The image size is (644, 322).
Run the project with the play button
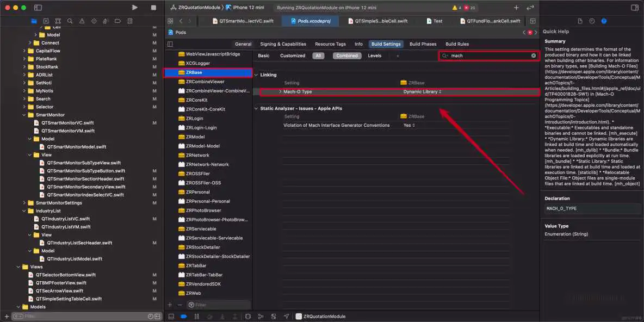click(x=135, y=8)
